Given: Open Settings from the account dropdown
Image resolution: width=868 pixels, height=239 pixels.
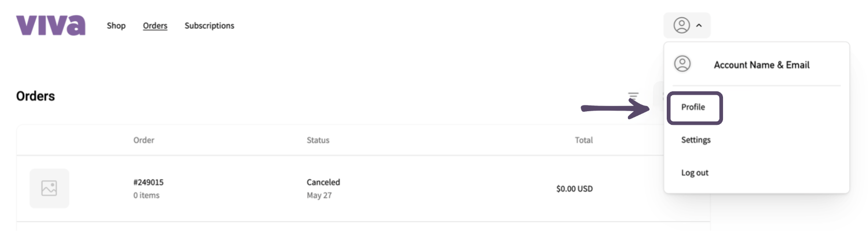Looking at the screenshot, I should 696,140.
